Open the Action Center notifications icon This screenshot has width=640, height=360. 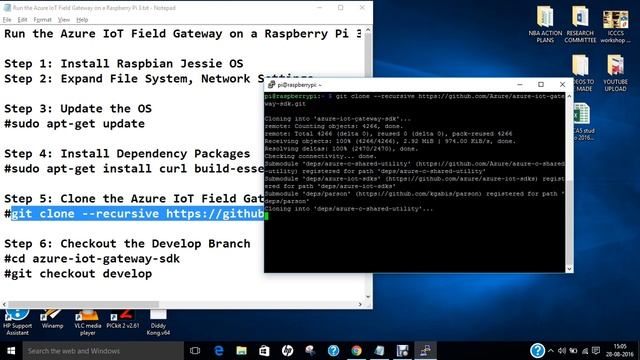pos(596,351)
